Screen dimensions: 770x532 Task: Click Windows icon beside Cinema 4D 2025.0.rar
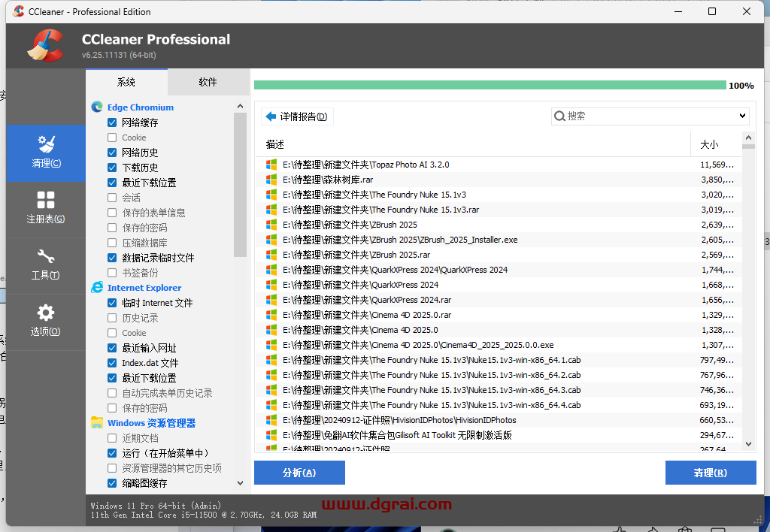pyautogui.click(x=271, y=315)
